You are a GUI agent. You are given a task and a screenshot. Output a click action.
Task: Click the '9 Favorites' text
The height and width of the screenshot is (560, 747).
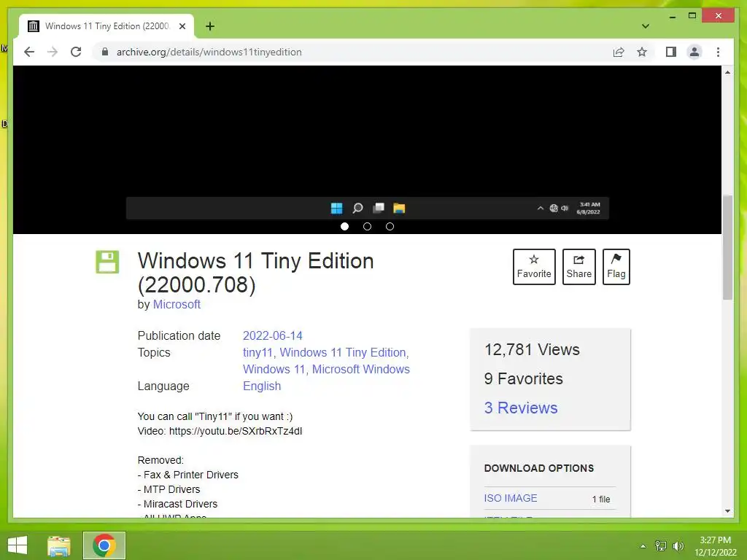pos(523,378)
